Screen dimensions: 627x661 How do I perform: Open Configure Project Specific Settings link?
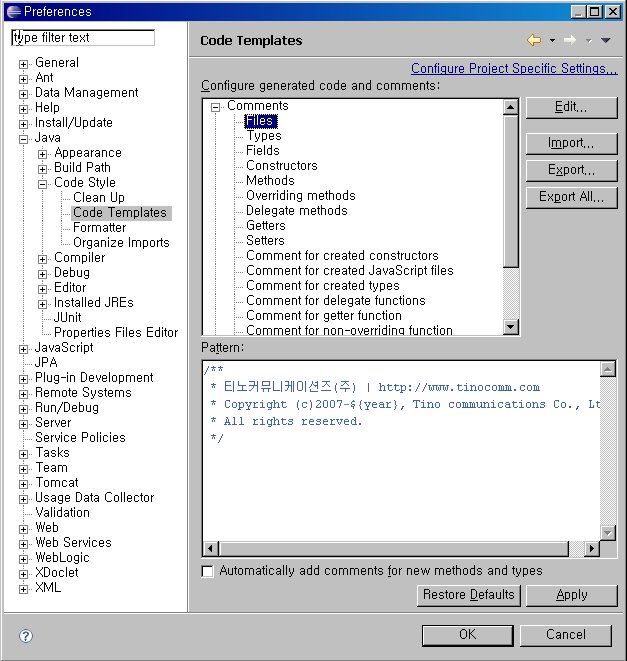tap(514, 69)
